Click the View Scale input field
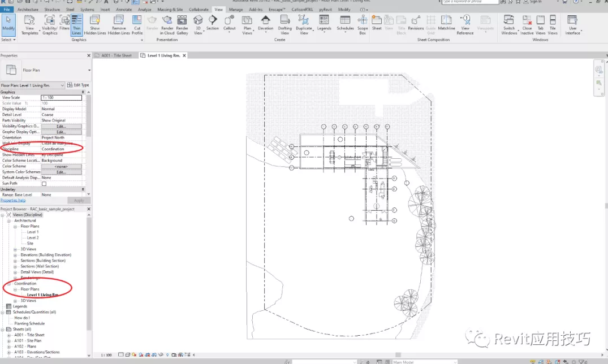The width and height of the screenshot is (608, 364). (x=62, y=98)
